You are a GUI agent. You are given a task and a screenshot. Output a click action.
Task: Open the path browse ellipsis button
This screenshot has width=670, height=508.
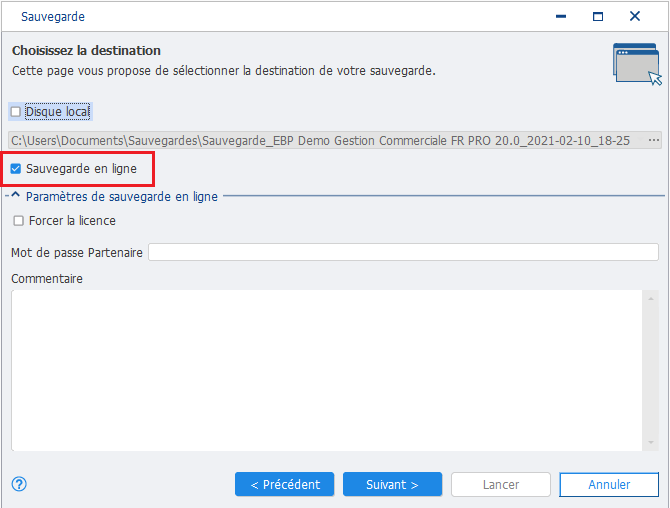point(654,140)
